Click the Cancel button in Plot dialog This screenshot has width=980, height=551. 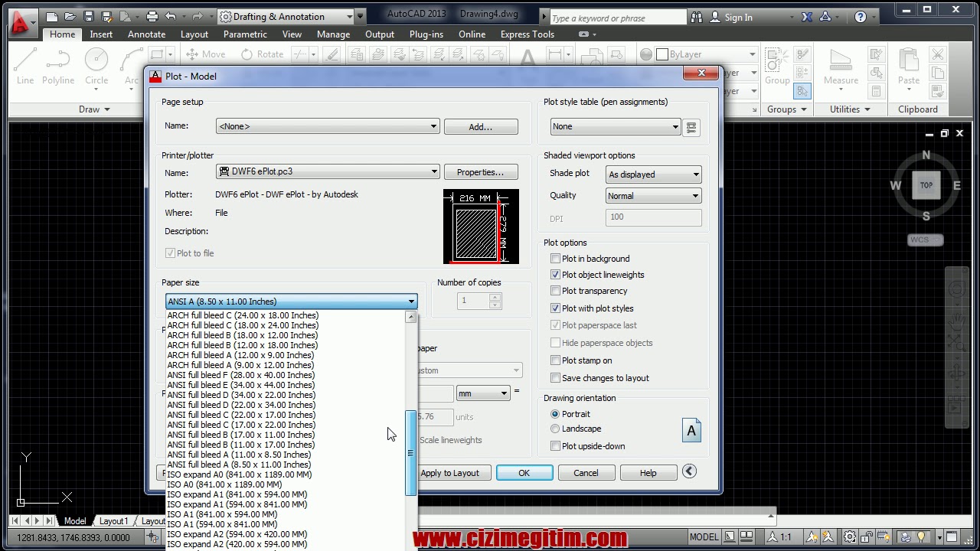(586, 473)
